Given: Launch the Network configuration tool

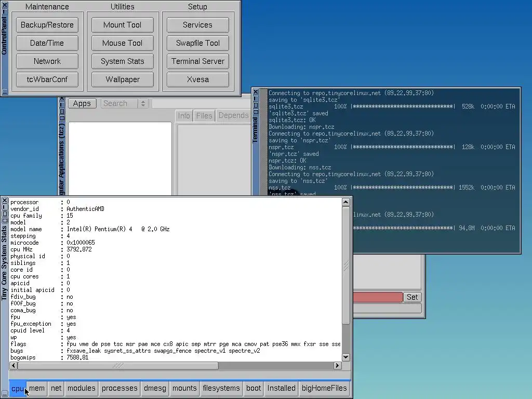Looking at the screenshot, I should click(x=47, y=61).
